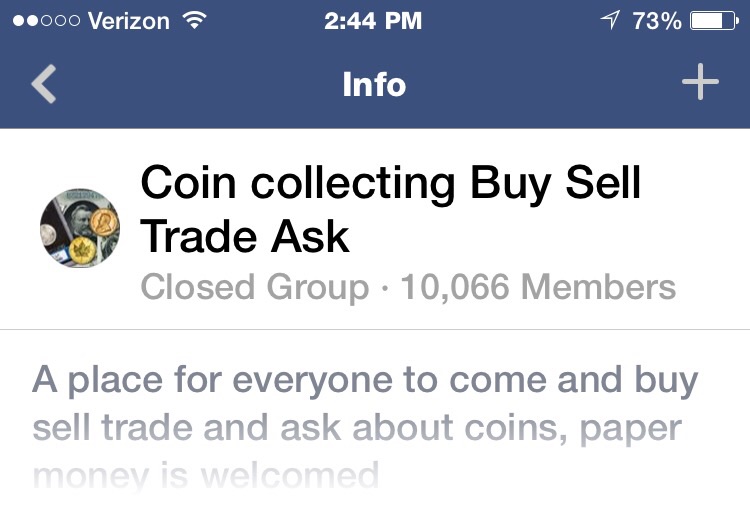Tap the location services arrow icon
The image size is (750, 518).
[610, 20]
